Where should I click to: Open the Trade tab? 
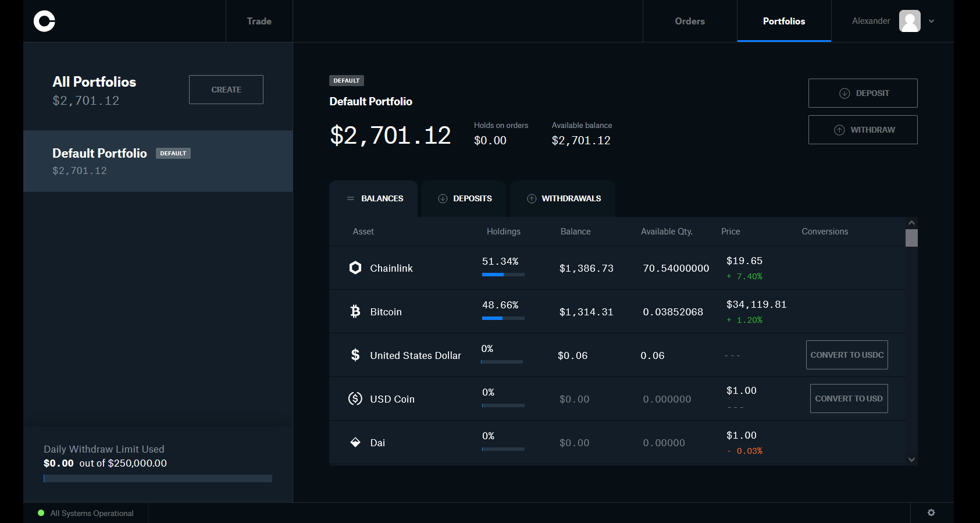[259, 21]
